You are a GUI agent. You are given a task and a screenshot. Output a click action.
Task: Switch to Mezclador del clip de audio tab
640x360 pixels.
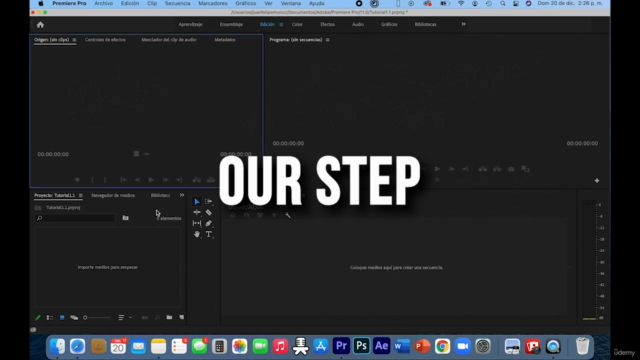coord(169,40)
